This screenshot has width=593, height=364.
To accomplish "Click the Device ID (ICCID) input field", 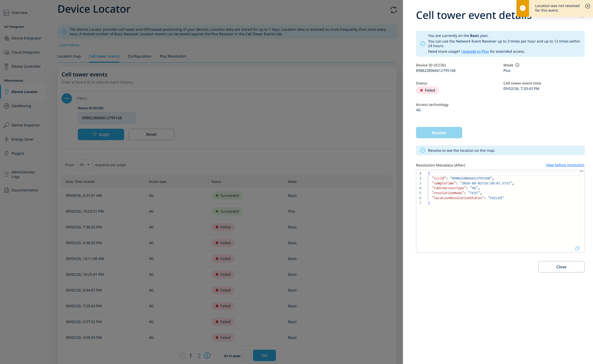I will [106, 118].
